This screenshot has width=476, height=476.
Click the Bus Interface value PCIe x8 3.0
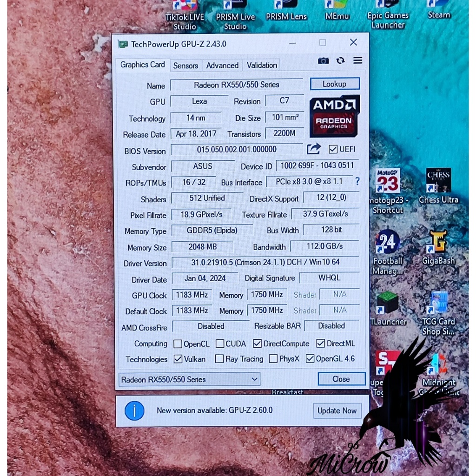309,182
